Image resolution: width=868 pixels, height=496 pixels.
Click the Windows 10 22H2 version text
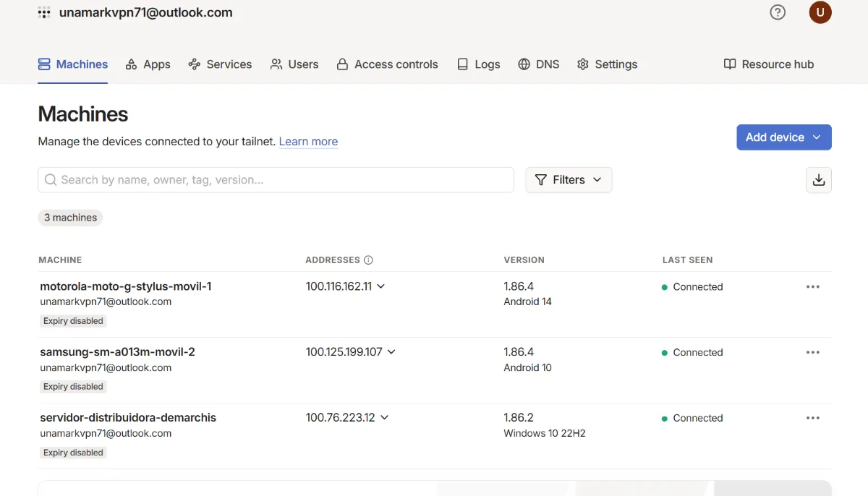coord(545,434)
